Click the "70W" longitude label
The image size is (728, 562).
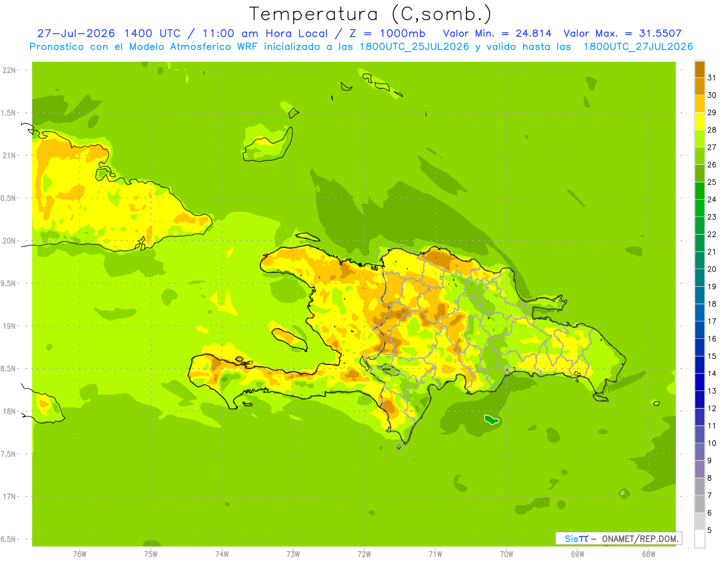pyautogui.click(x=507, y=554)
